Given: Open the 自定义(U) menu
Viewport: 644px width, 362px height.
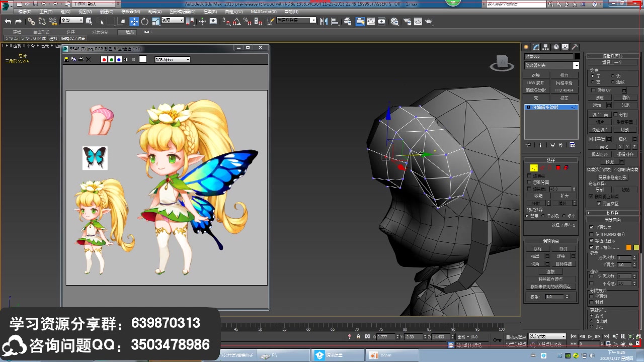Looking at the screenshot, I should pos(234,12).
